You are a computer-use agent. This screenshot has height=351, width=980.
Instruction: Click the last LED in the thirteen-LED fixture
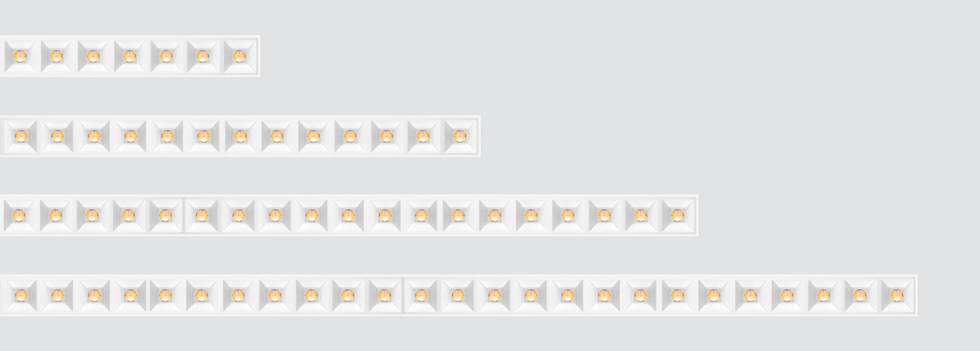(x=460, y=136)
